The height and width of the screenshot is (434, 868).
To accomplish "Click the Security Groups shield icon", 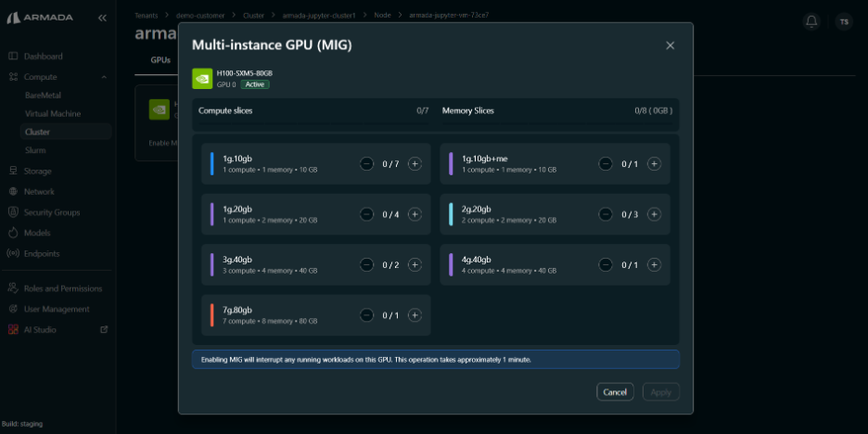I will pyautogui.click(x=13, y=212).
